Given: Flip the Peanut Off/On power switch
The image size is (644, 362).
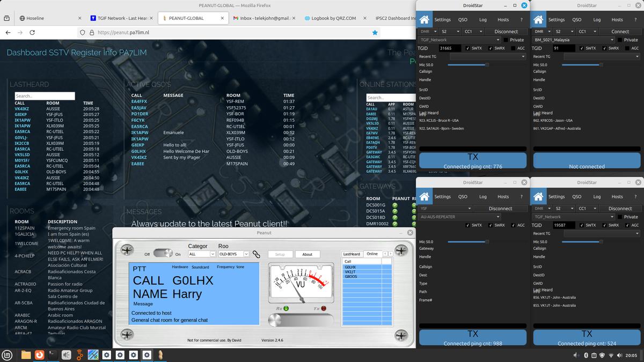Looking at the screenshot, I should [x=163, y=253].
